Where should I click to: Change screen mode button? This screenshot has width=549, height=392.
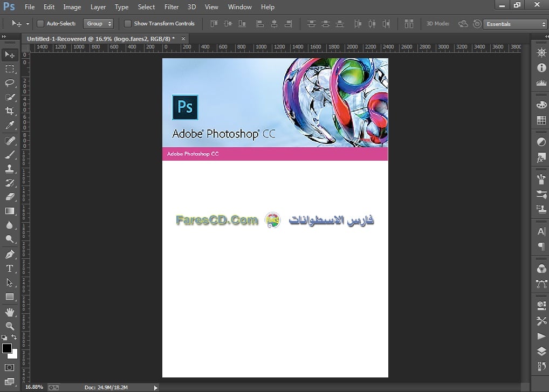click(x=10, y=382)
